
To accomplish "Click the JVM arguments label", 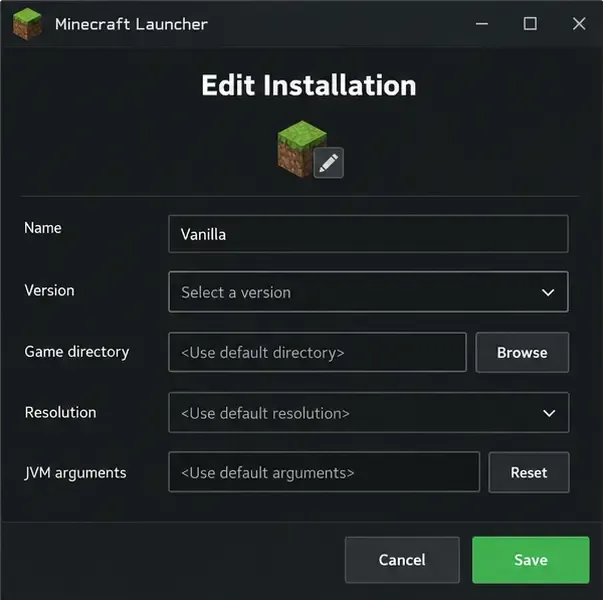I will pyautogui.click(x=75, y=473).
